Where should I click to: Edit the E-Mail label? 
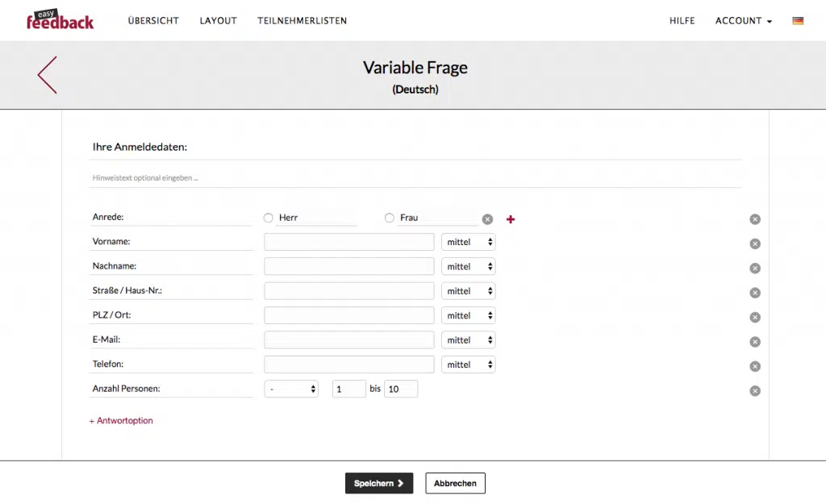[171, 339]
